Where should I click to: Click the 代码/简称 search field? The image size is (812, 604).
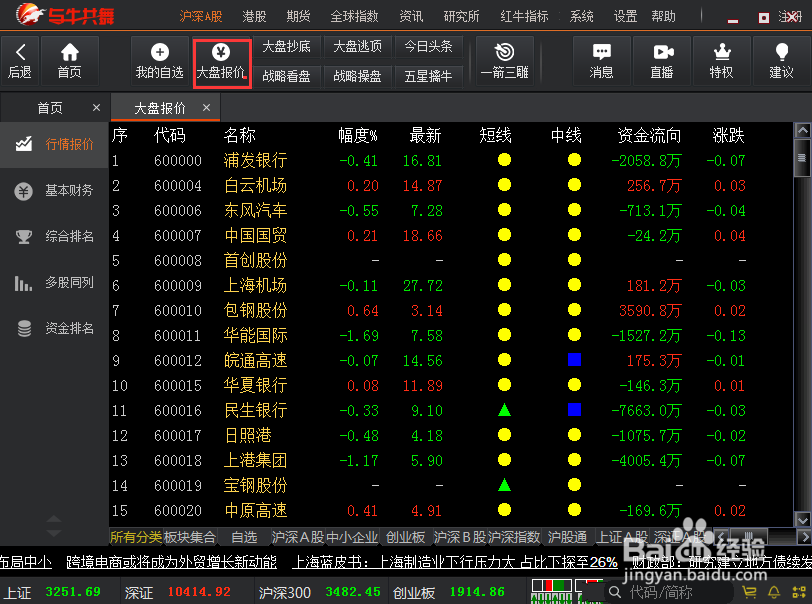[x=668, y=592]
